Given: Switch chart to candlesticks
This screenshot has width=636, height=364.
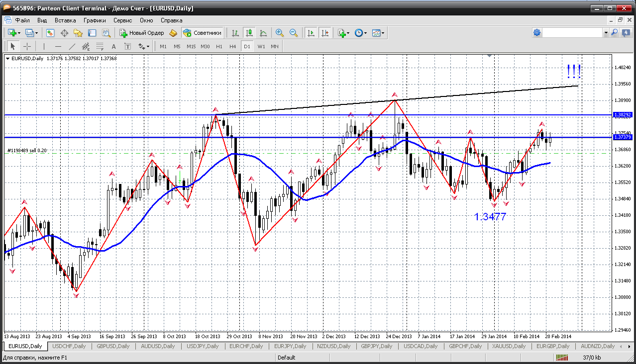Looking at the screenshot, I should (249, 33).
